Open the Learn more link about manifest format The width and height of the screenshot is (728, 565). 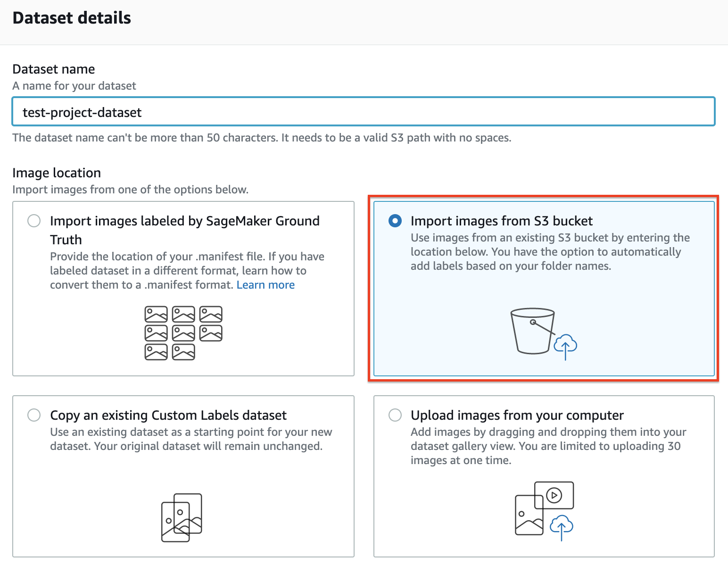[x=265, y=285]
